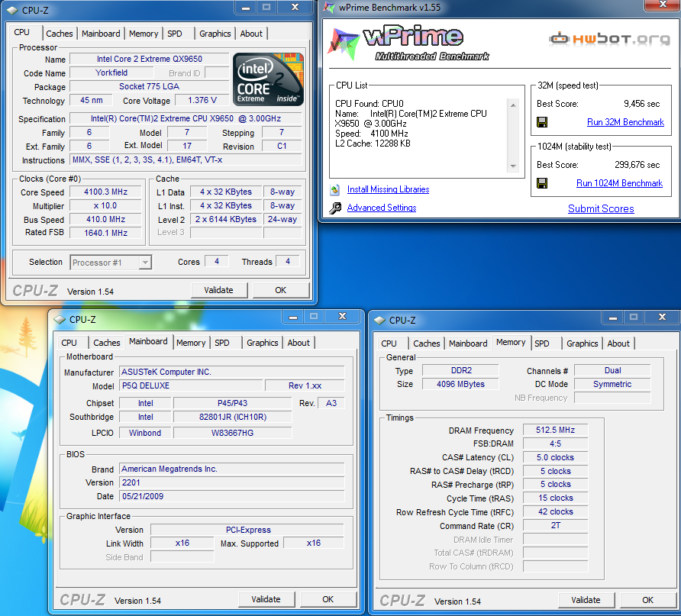Click the Memory CPU-Z window title icon
This screenshot has width=681, height=616.
pyautogui.click(x=379, y=321)
